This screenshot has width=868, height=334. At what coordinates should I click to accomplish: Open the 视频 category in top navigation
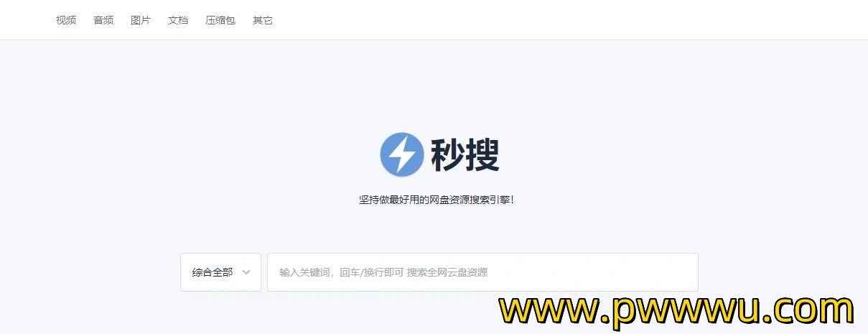click(66, 20)
